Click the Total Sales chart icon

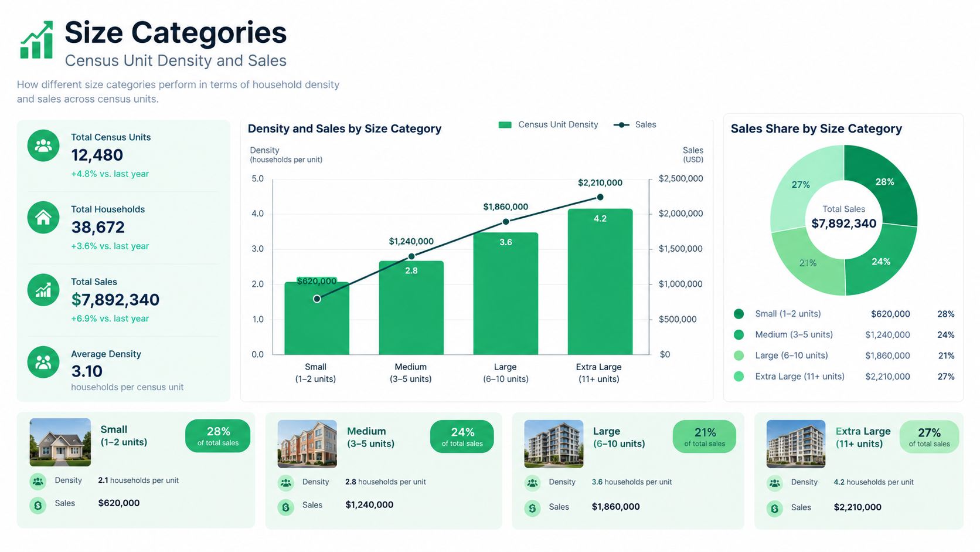click(x=43, y=290)
